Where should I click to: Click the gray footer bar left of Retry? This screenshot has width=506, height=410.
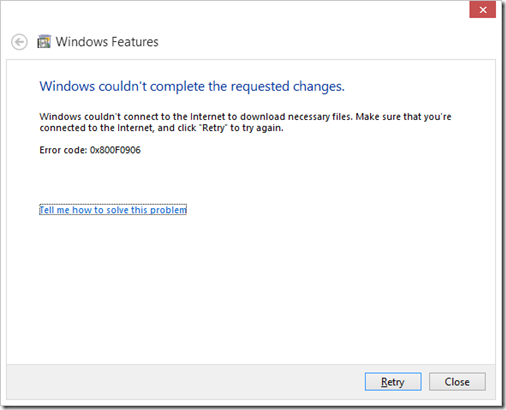(185, 382)
